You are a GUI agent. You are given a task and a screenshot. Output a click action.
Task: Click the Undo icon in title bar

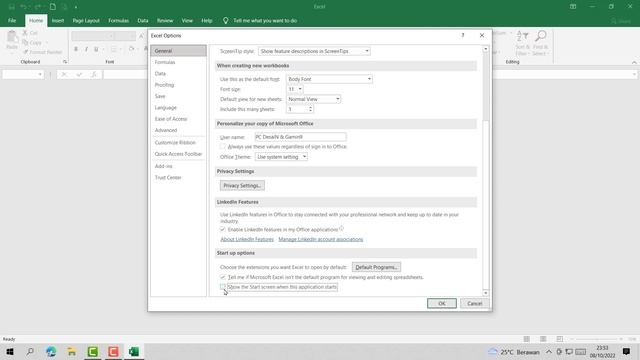[24, 7]
